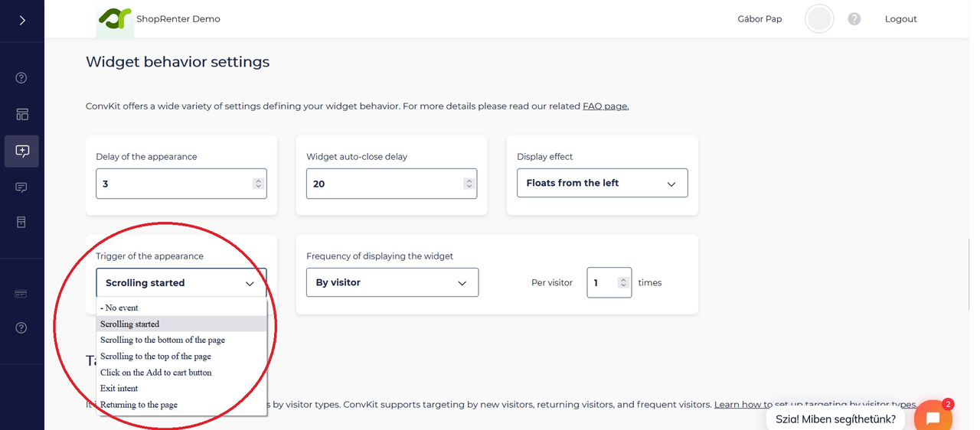Click the Logout link
This screenshot has height=430, width=980.
(x=900, y=19)
